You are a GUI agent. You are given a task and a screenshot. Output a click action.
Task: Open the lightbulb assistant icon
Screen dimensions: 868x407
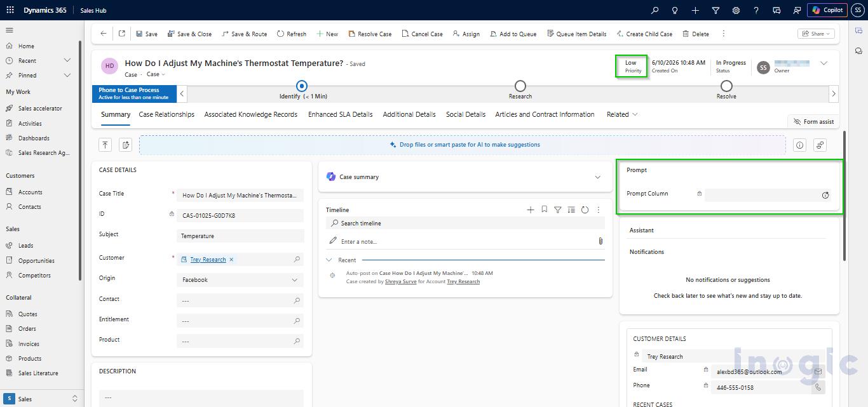(675, 10)
